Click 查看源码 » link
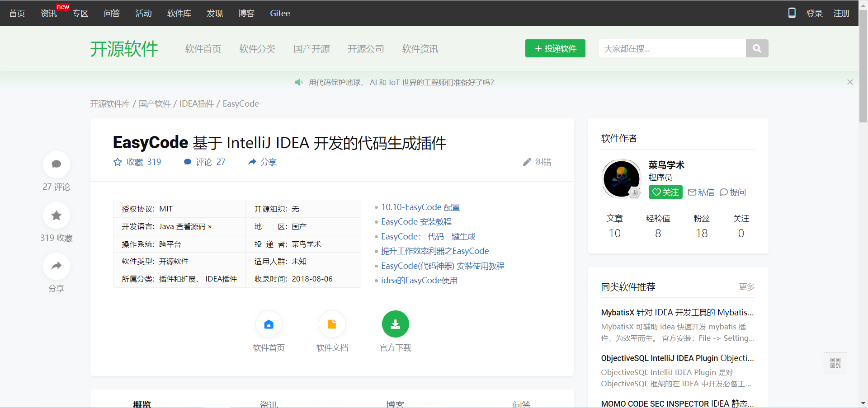The height and width of the screenshot is (408, 868). [x=194, y=226]
